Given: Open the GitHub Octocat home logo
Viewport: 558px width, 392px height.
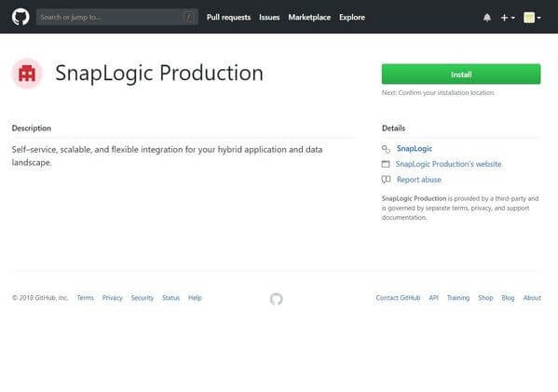Looking at the screenshot, I should (20, 17).
